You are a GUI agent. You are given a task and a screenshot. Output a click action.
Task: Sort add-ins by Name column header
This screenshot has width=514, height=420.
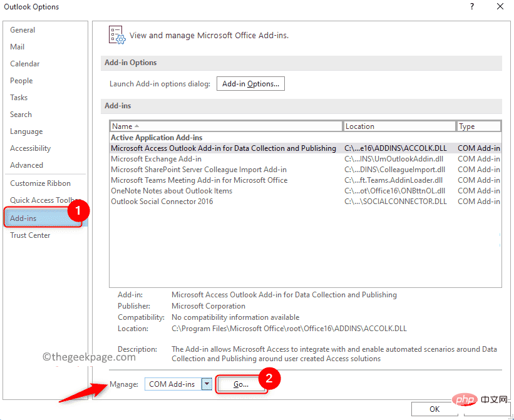(225, 126)
